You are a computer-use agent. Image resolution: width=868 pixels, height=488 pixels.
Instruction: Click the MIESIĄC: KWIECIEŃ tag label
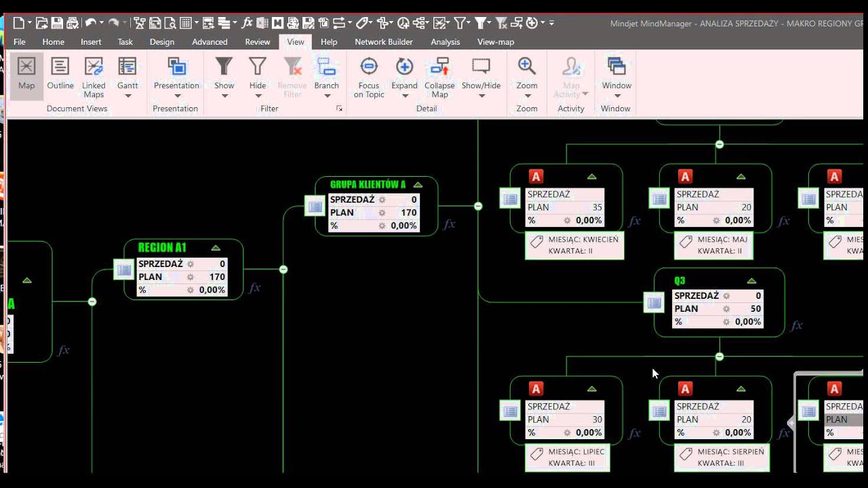click(x=583, y=239)
